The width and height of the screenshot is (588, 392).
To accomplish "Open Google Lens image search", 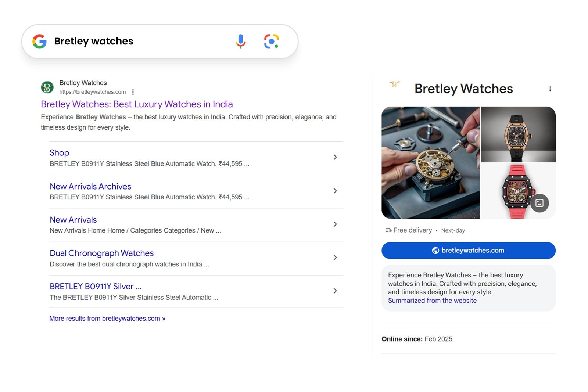I will [x=271, y=42].
